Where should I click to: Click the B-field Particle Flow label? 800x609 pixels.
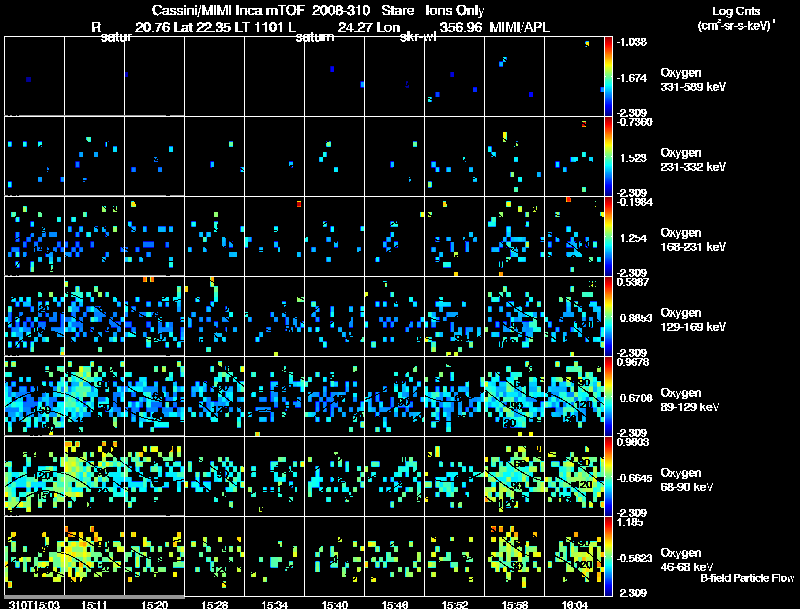pyautogui.click(x=747, y=578)
